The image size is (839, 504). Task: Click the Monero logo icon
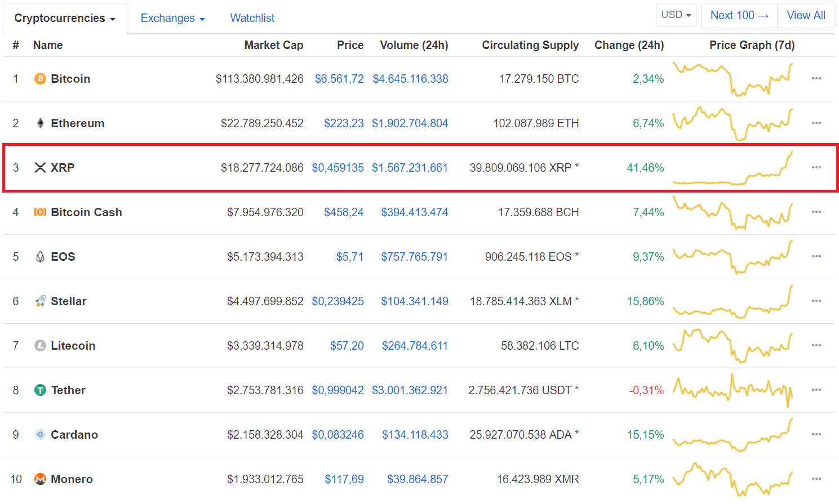[x=40, y=479]
